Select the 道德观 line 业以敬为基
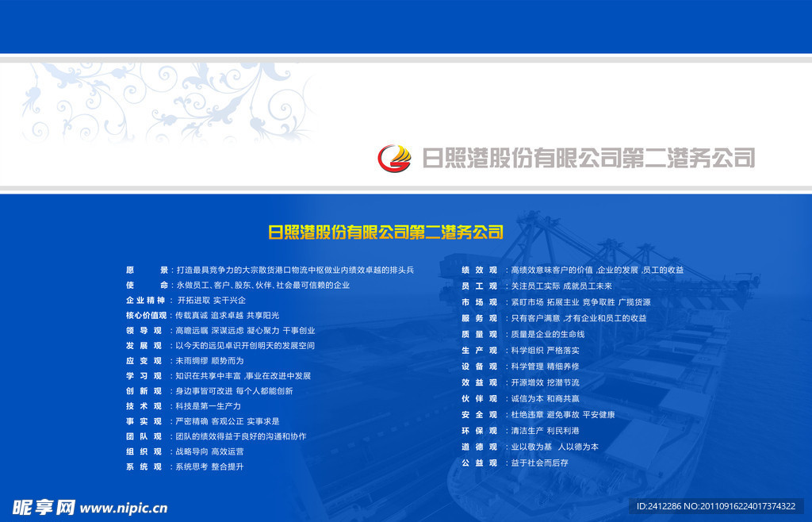Image resolution: width=812 pixels, height=522 pixels. point(530,447)
